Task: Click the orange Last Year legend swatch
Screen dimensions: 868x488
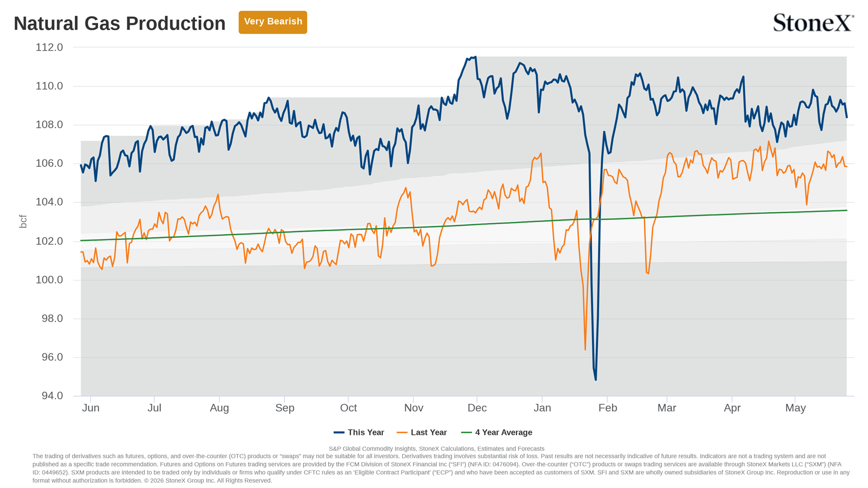Action: (402, 432)
